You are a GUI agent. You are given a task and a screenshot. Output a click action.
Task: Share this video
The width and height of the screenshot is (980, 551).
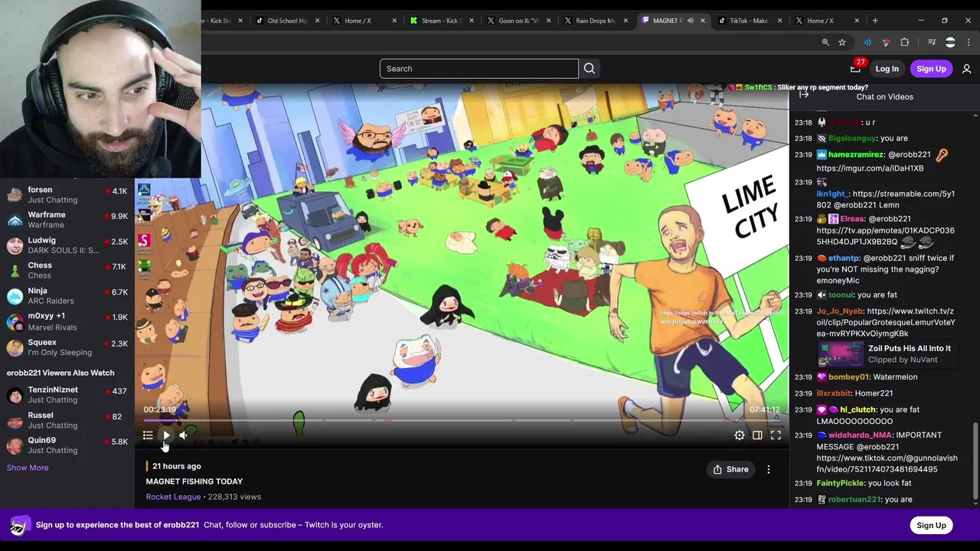(730, 469)
